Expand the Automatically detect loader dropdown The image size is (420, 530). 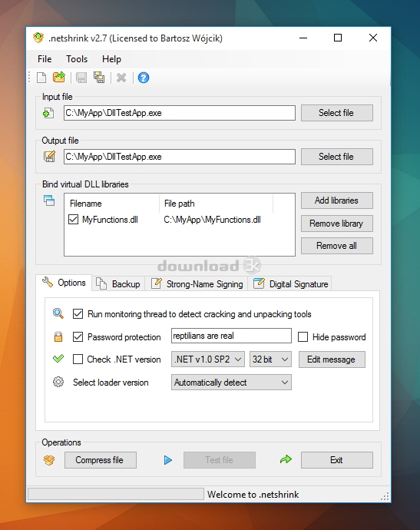231,383
